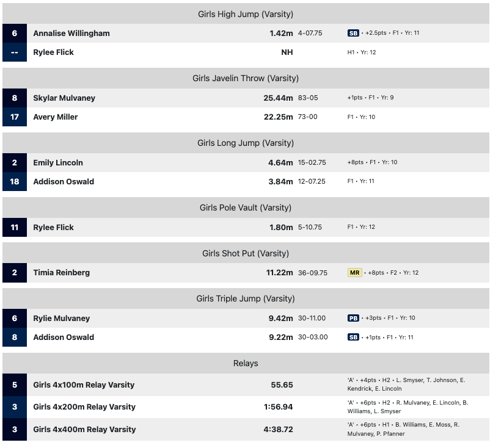Select the Girls Shot Put (Varsity) header
Image resolution: width=493 pixels, height=448 pixels.
coord(246,253)
